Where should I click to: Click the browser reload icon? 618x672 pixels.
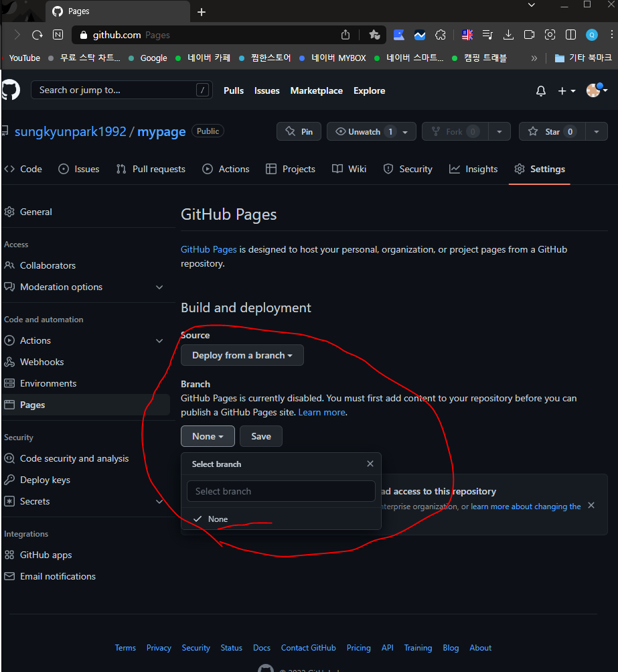tap(37, 35)
